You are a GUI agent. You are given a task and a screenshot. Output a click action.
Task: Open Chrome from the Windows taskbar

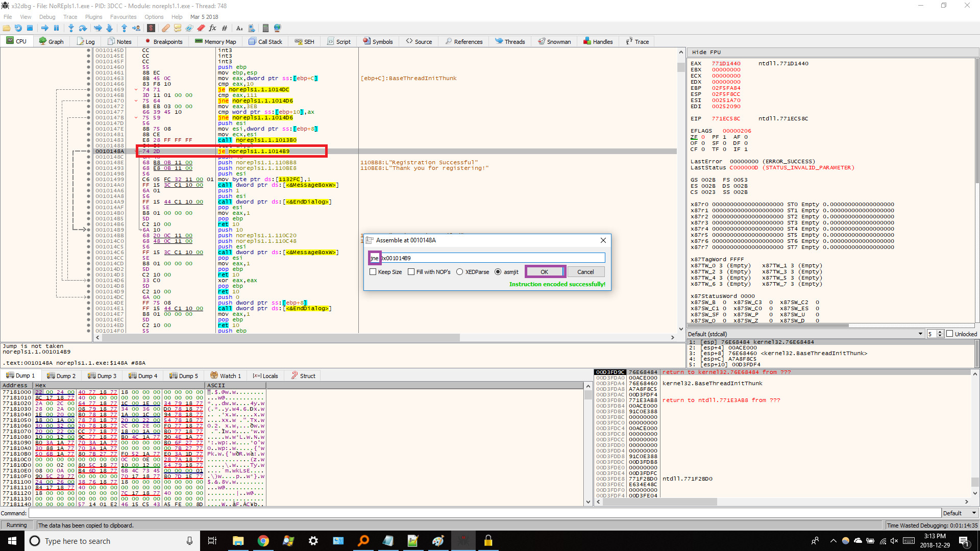pos(263,541)
